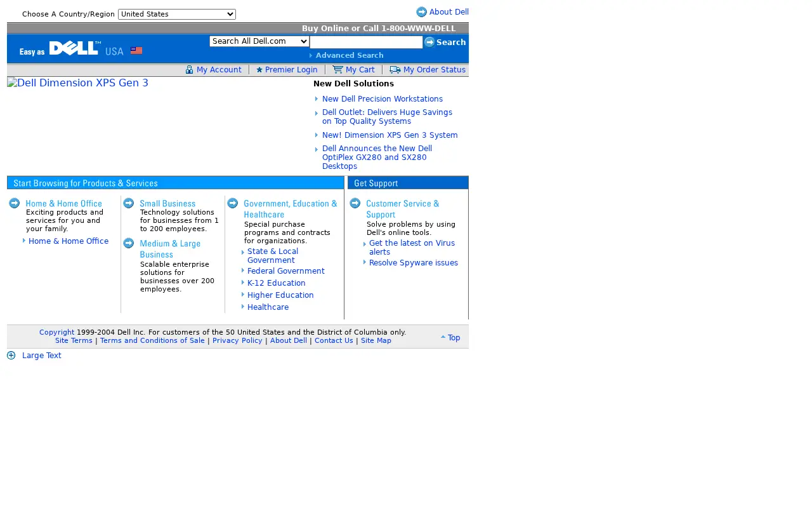Open Terms and Conditions of Sale
The image size is (812, 508).
tap(152, 341)
